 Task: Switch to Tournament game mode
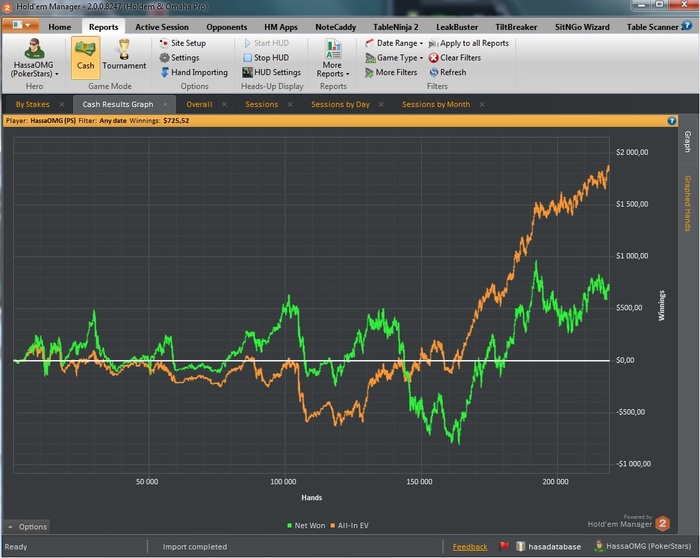coord(124,55)
